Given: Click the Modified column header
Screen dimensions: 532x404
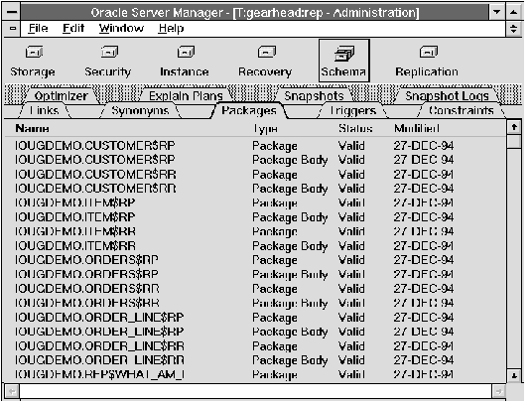Looking at the screenshot, I should (x=417, y=129).
